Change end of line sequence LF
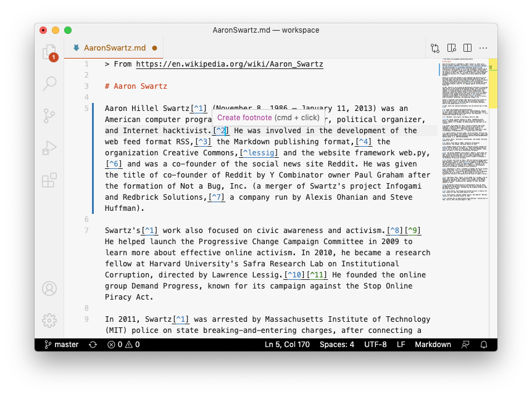This screenshot has height=397, width=532. point(401,345)
